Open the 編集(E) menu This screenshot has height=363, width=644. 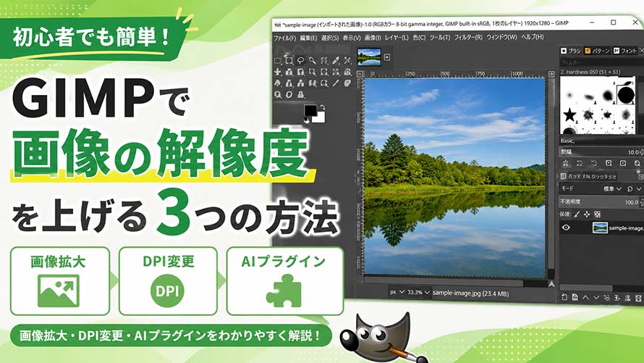308,38
